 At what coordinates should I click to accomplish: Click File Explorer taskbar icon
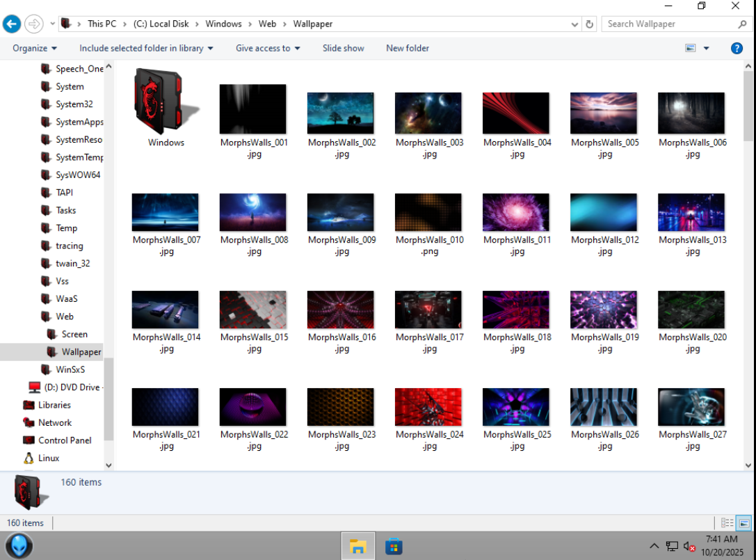point(357,547)
